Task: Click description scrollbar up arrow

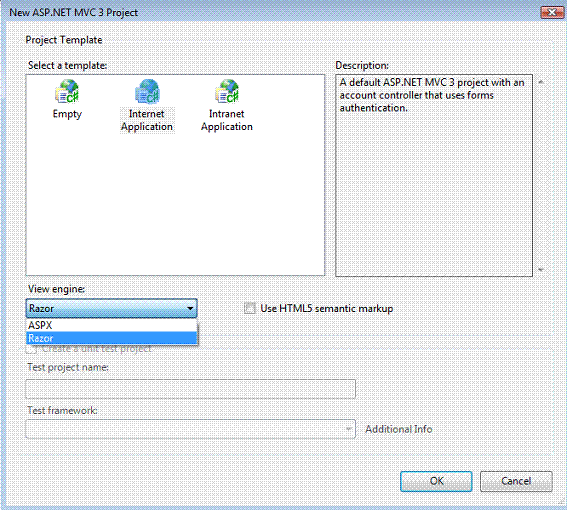Action: [x=541, y=82]
